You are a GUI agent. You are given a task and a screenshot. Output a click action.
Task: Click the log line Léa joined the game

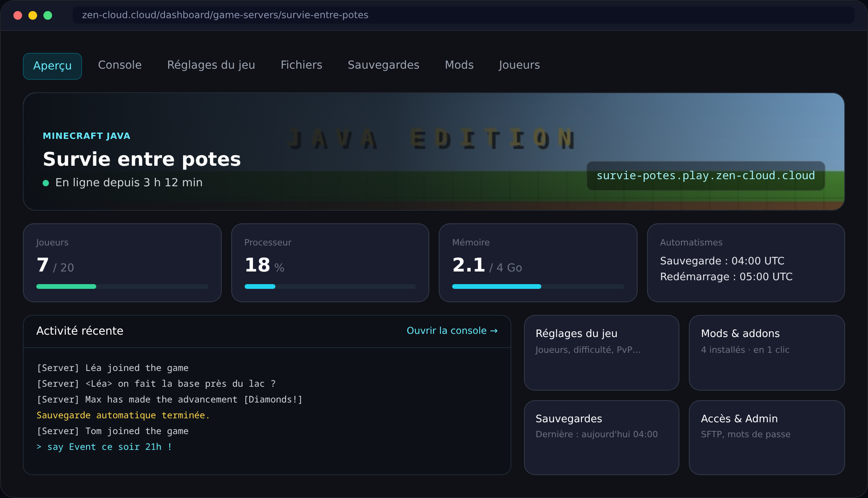[112, 368]
